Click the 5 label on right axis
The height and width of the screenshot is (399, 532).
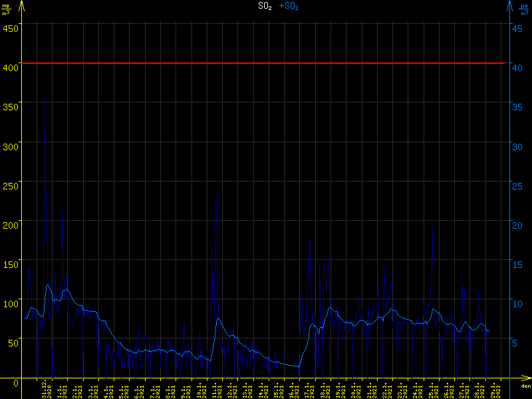522,342
